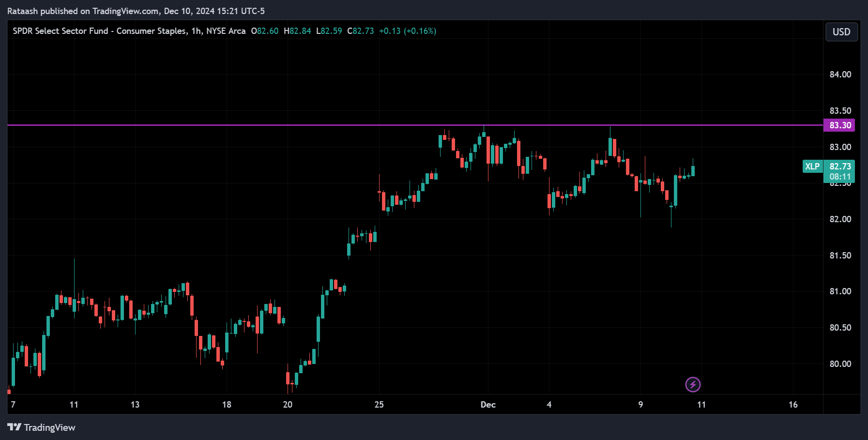
Task: Click the purple horizontal line at 83.30
Action: tap(415, 125)
